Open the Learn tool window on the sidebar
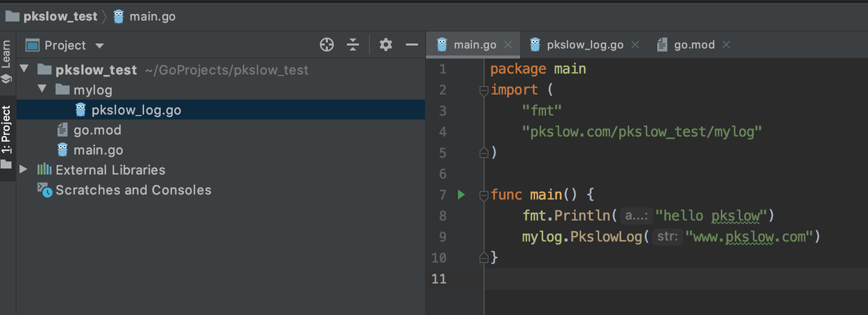 [x=7, y=60]
